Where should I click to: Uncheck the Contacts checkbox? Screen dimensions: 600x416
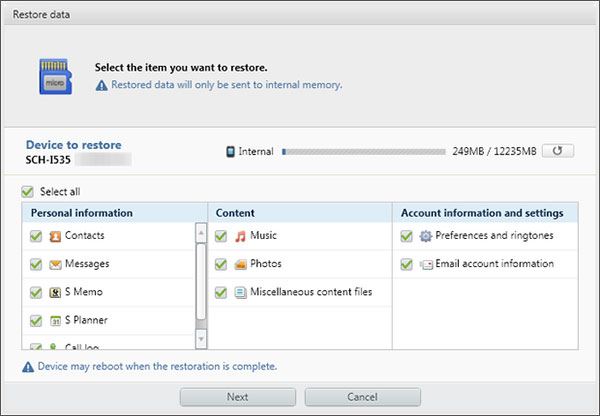36,236
